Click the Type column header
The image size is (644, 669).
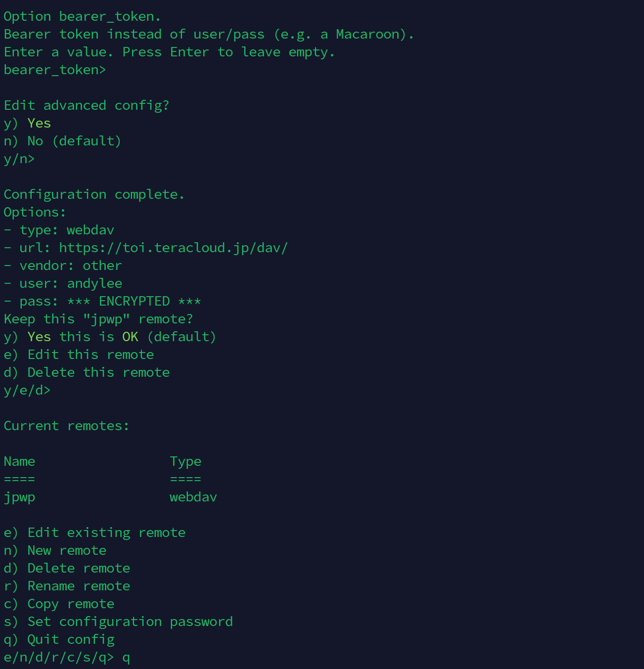pos(185,462)
